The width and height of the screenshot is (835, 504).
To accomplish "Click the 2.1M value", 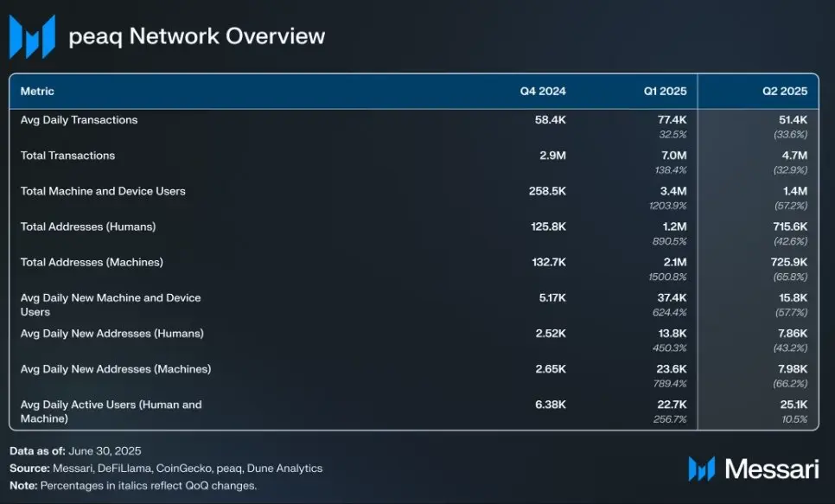I will (x=675, y=263).
